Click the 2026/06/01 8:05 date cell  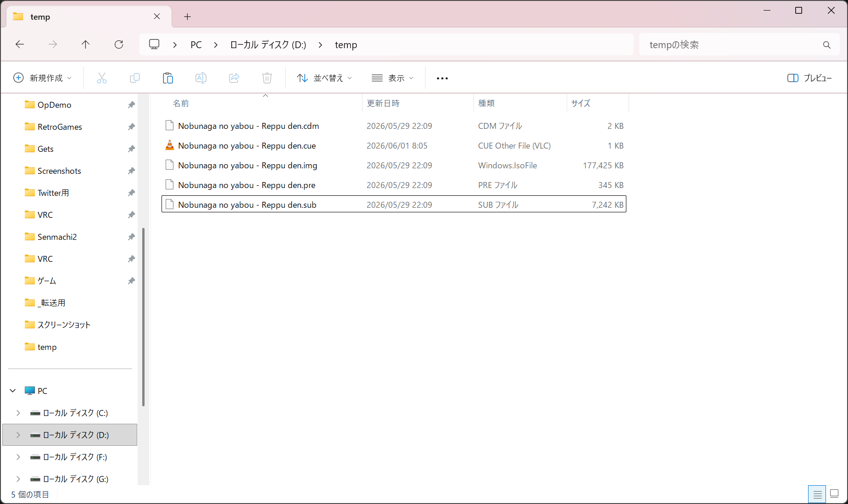[x=397, y=145]
